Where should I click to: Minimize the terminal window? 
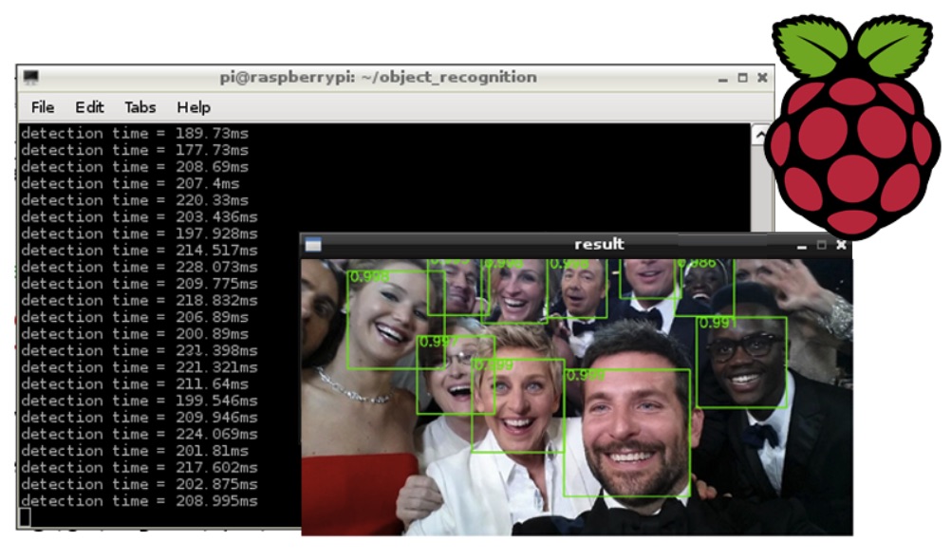(x=722, y=78)
